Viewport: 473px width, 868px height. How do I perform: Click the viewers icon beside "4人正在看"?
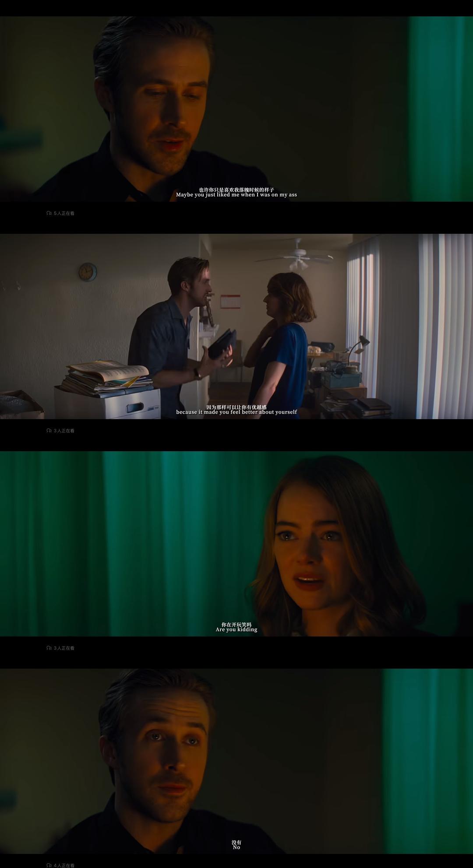tap(49, 865)
